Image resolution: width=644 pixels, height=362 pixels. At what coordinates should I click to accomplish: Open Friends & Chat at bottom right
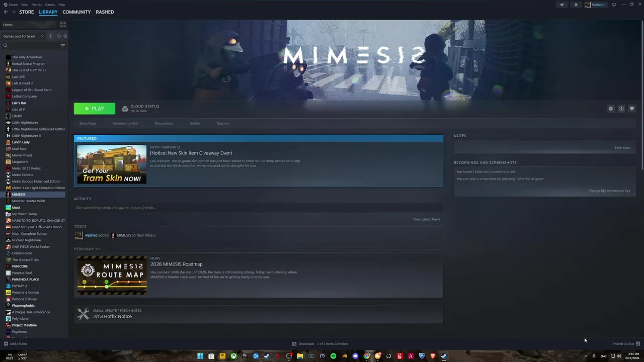click(x=626, y=344)
